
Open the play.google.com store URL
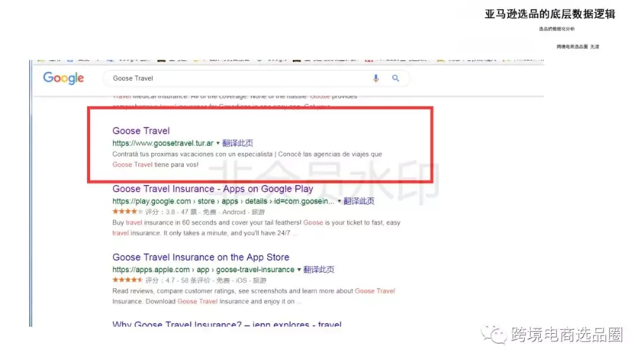pyautogui.click(x=223, y=201)
